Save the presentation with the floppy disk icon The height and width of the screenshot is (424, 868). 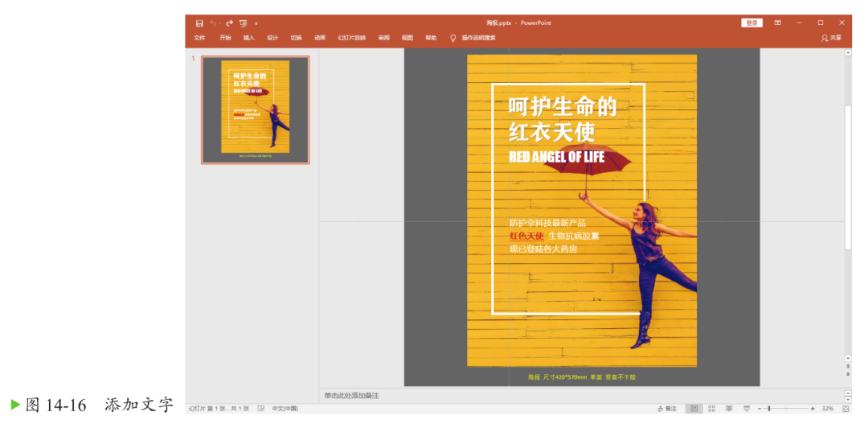(199, 23)
